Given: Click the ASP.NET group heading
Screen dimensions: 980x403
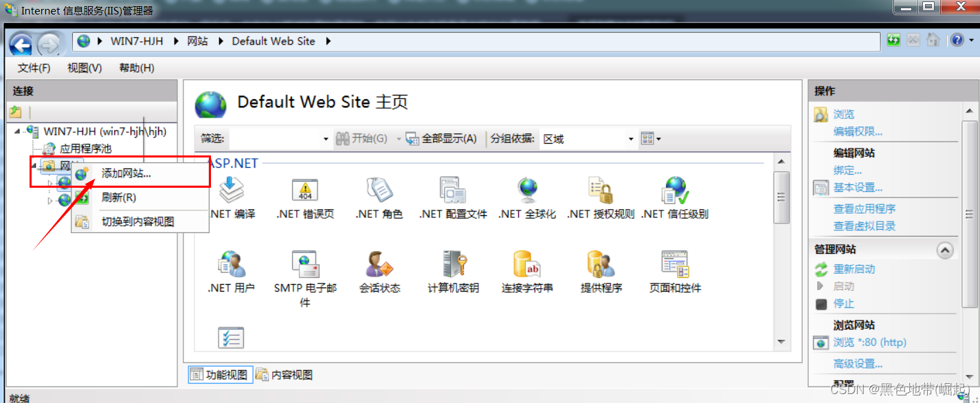Looking at the screenshot, I should click(232, 163).
